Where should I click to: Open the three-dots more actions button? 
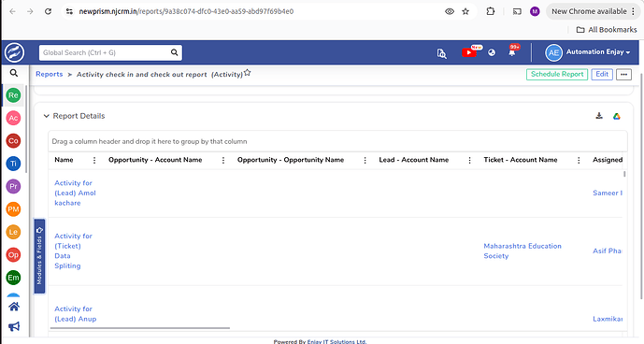tap(623, 75)
